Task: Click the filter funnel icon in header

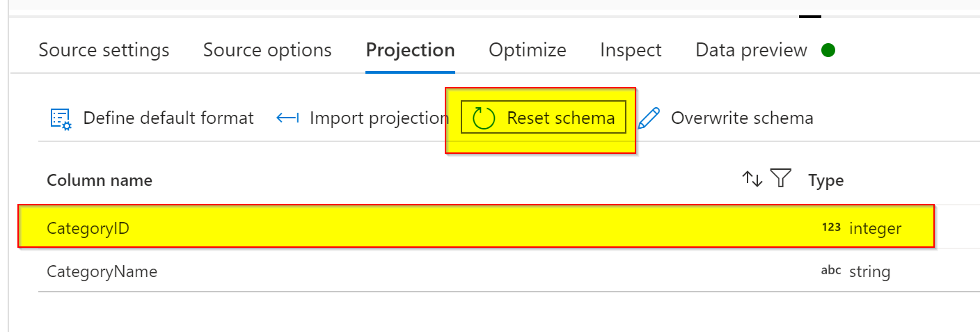Action: (x=782, y=179)
